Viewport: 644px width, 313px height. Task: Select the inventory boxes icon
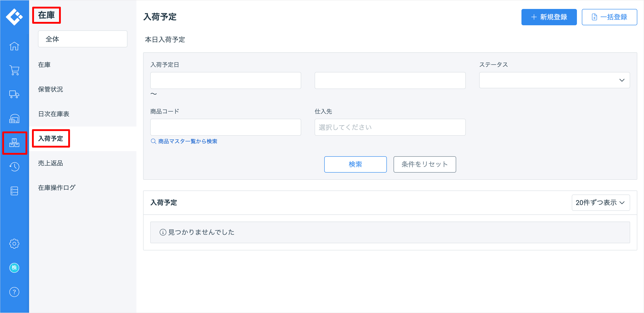click(14, 143)
